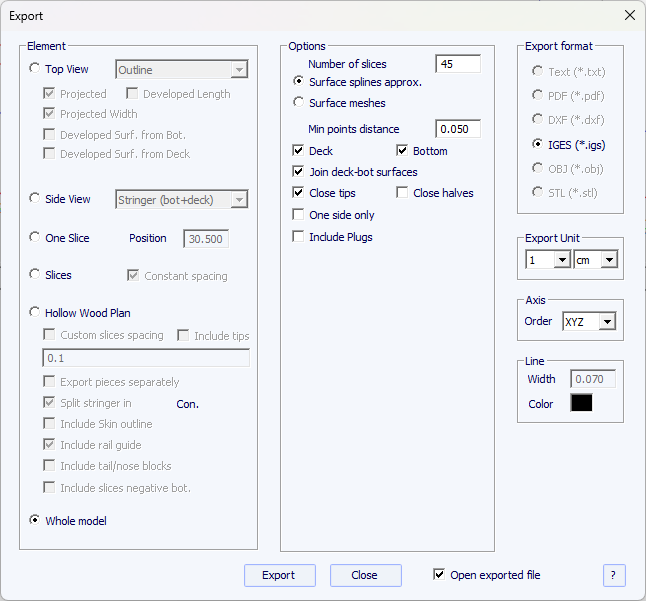Select Surface meshes radio button
The height and width of the screenshot is (601, 646).
click(x=298, y=102)
